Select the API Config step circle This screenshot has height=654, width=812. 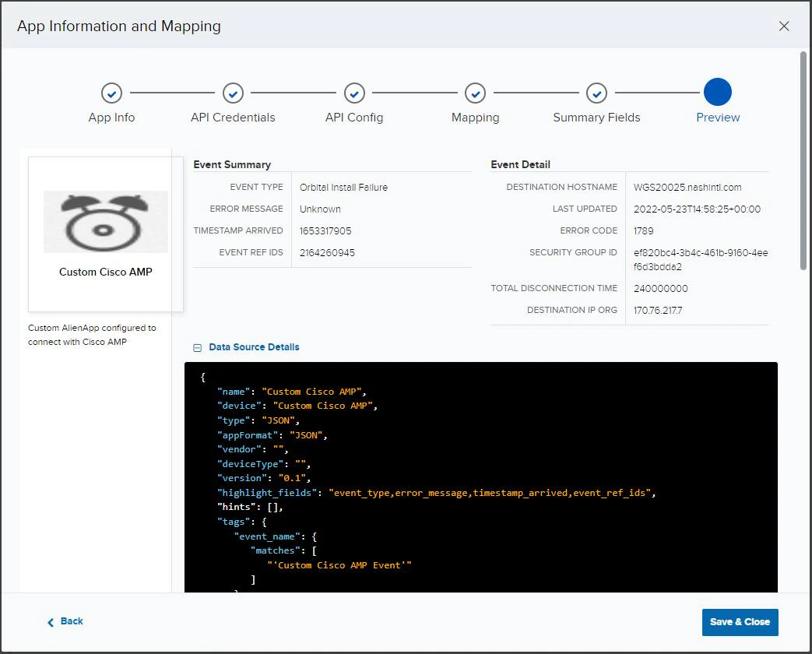(354, 93)
